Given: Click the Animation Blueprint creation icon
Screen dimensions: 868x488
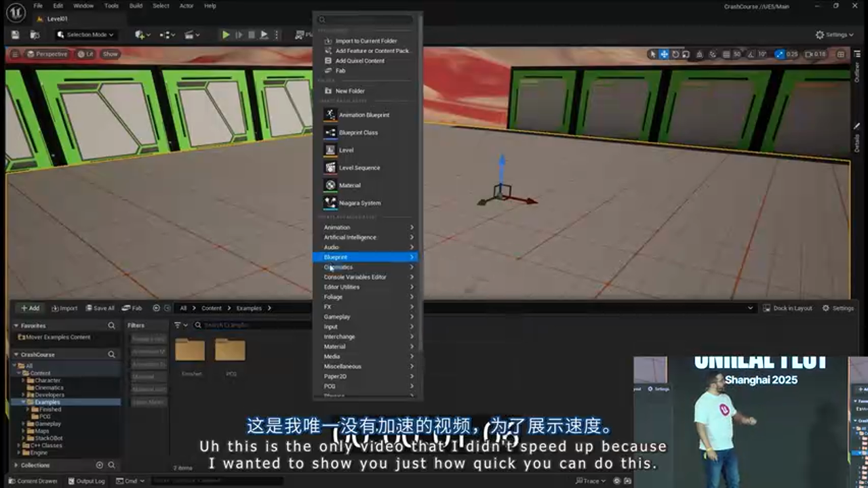Looking at the screenshot, I should coord(330,115).
